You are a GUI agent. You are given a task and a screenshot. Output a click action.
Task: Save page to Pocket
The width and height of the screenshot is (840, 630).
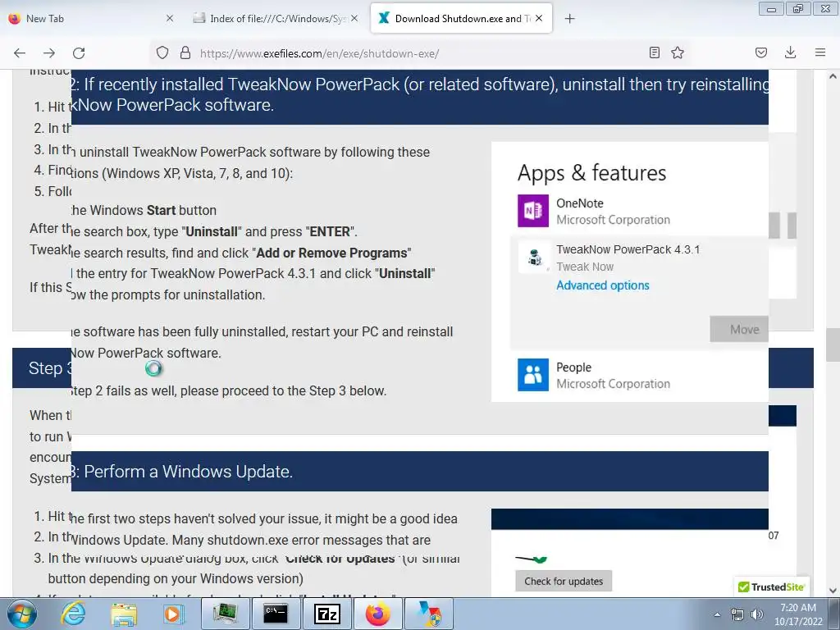tap(761, 52)
